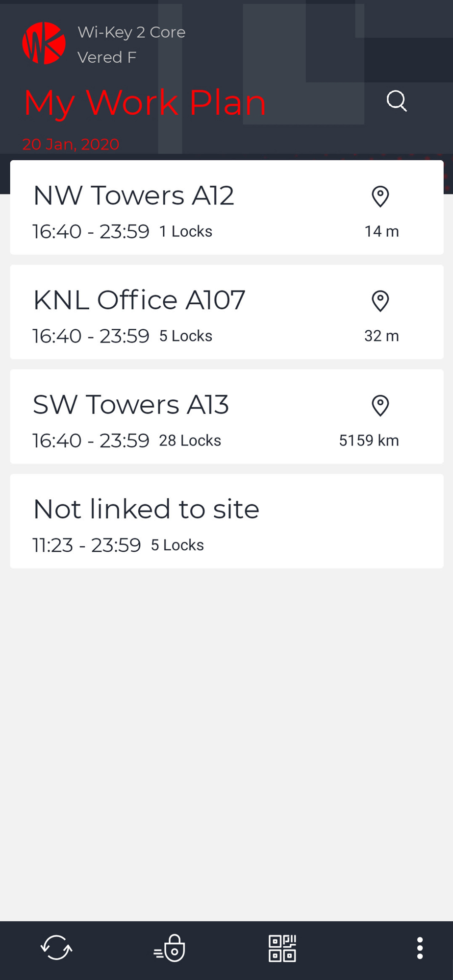Select the NW Towers A12 site title

pyautogui.click(x=133, y=196)
